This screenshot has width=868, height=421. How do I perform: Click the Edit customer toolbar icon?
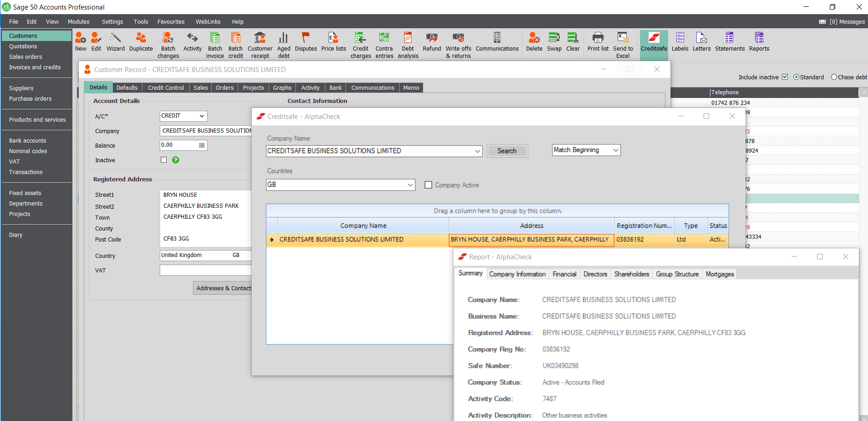click(96, 41)
